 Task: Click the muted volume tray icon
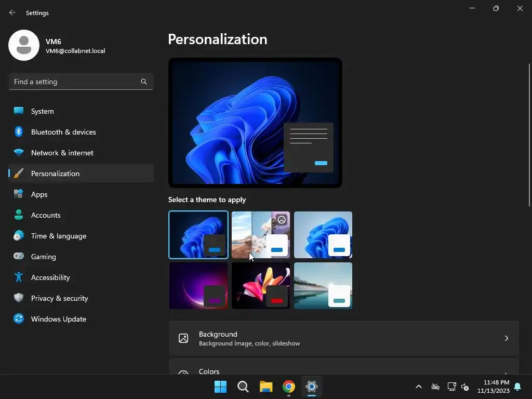pyautogui.click(x=465, y=387)
